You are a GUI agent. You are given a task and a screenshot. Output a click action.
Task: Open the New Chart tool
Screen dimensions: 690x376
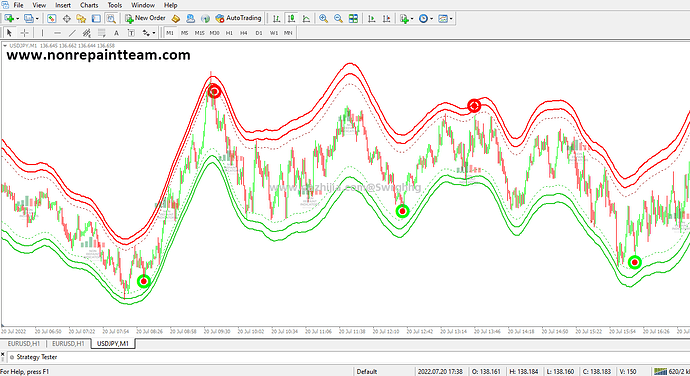(8, 18)
